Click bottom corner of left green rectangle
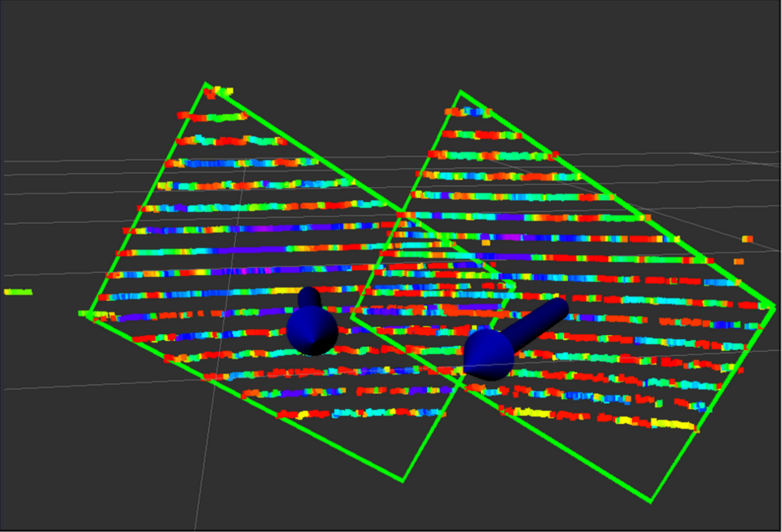Viewport: 782px width, 532px height. (x=402, y=480)
